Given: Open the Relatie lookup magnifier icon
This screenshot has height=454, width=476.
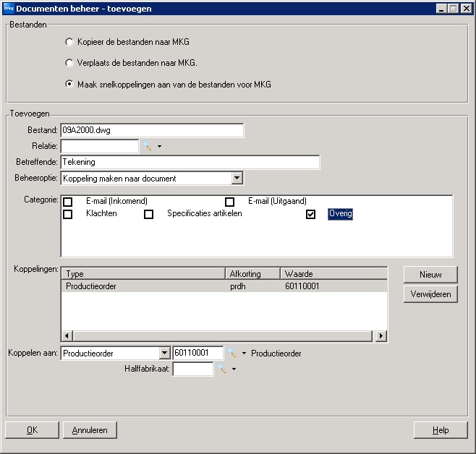Looking at the screenshot, I should coord(148,146).
